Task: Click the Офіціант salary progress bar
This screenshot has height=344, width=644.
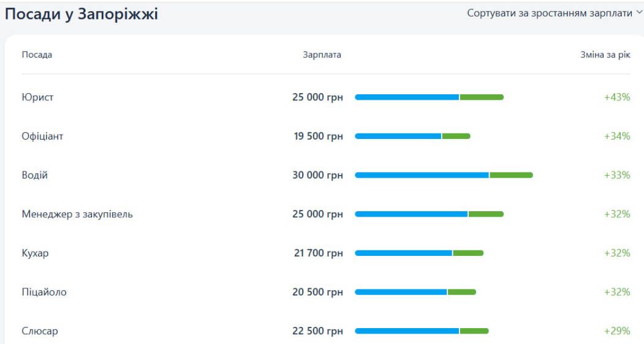Action: coord(412,136)
